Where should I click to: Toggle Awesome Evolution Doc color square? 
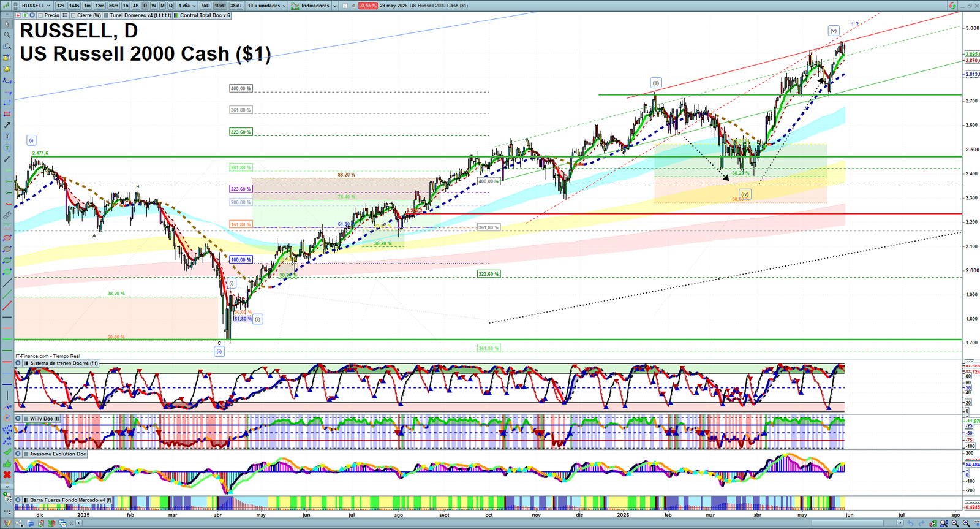(26, 454)
